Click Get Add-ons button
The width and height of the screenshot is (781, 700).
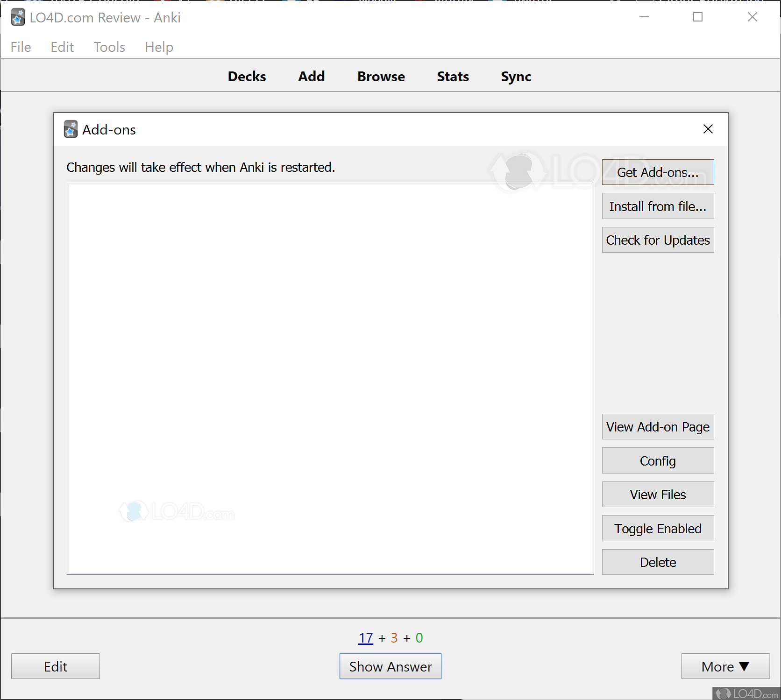click(x=657, y=172)
